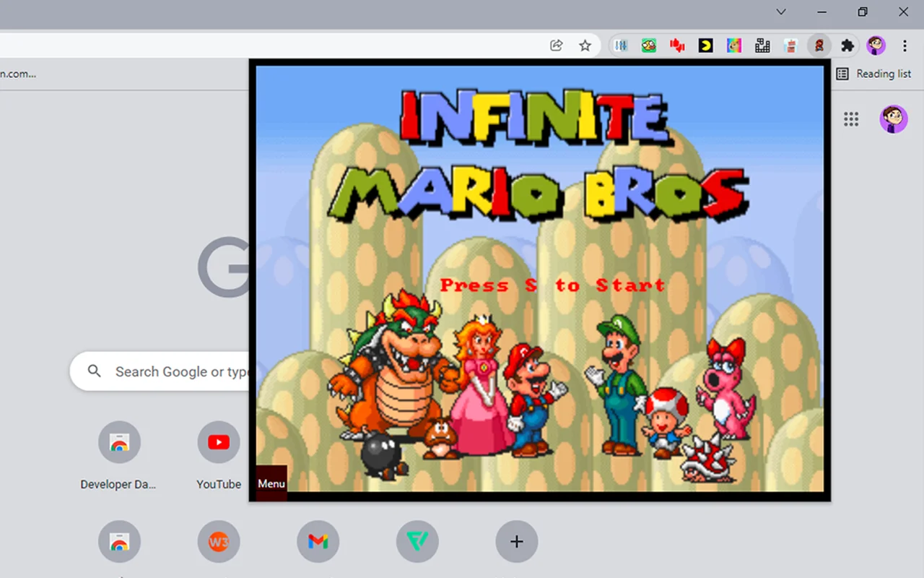924x578 pixels.
Task: Minimize the Chrome window
Action: click(822, 12)
